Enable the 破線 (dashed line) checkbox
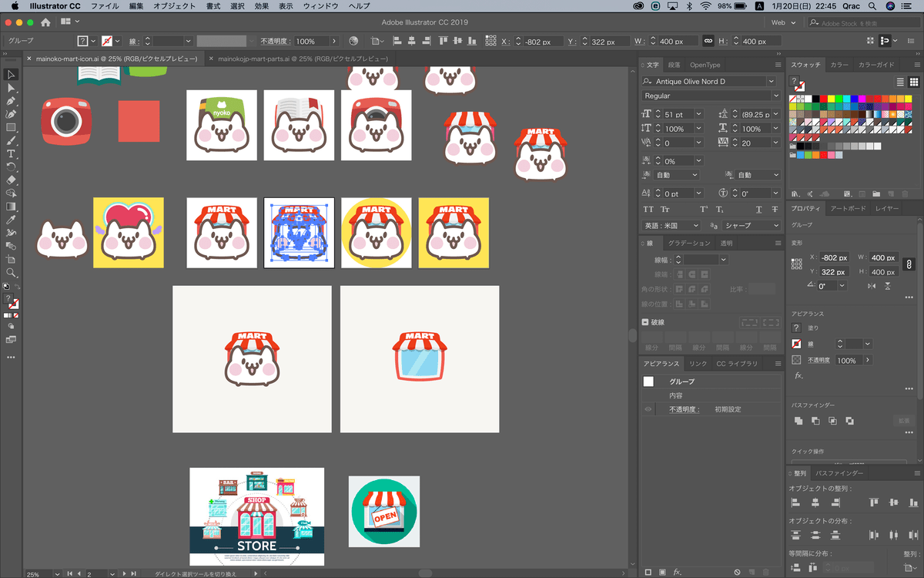 click(x=644, y=322)
